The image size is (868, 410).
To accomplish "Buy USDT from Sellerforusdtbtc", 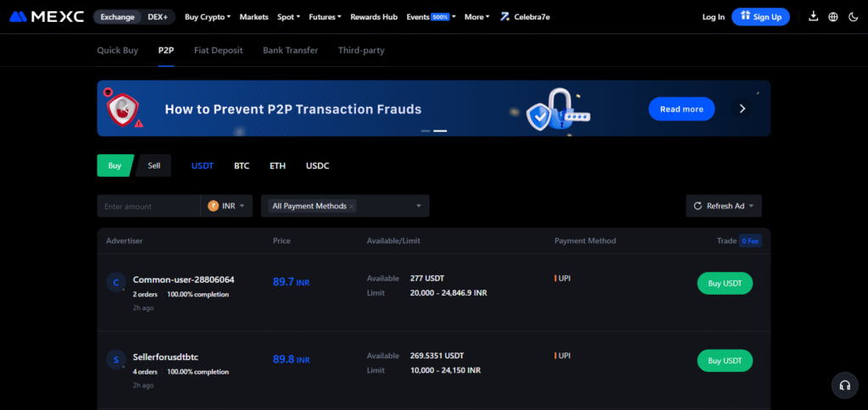I will click(725, 361).
